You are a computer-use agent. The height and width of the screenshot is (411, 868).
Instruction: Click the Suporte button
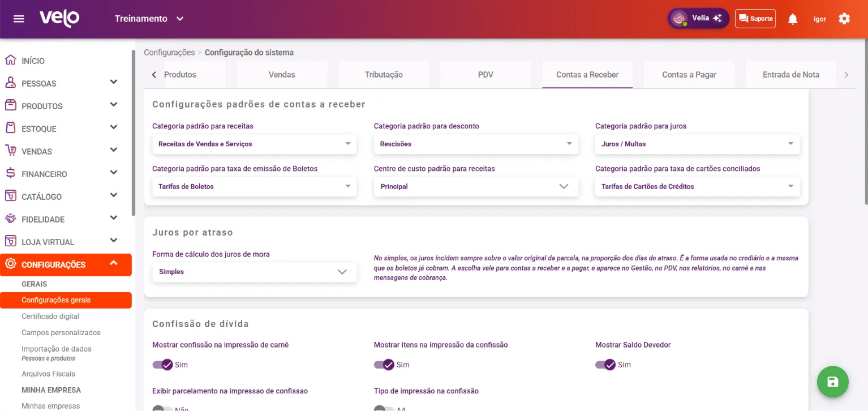tap(755, 19)
